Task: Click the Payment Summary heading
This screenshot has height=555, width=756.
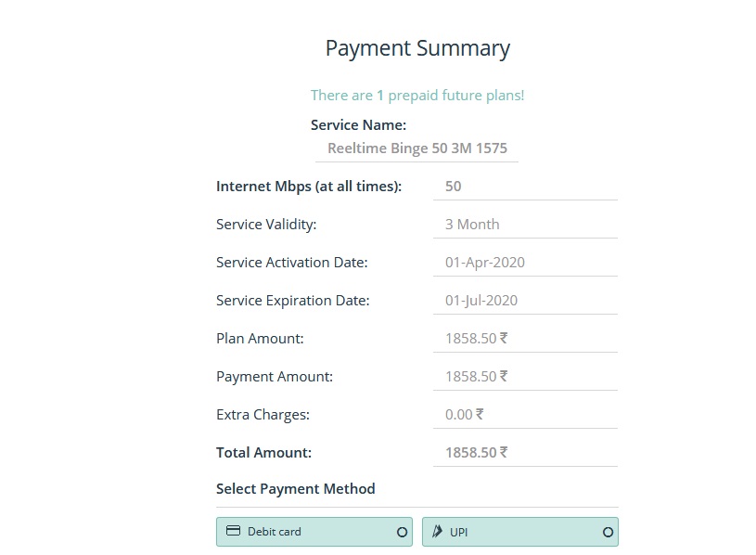Action: pyautogui.click(x=417, y=48)
